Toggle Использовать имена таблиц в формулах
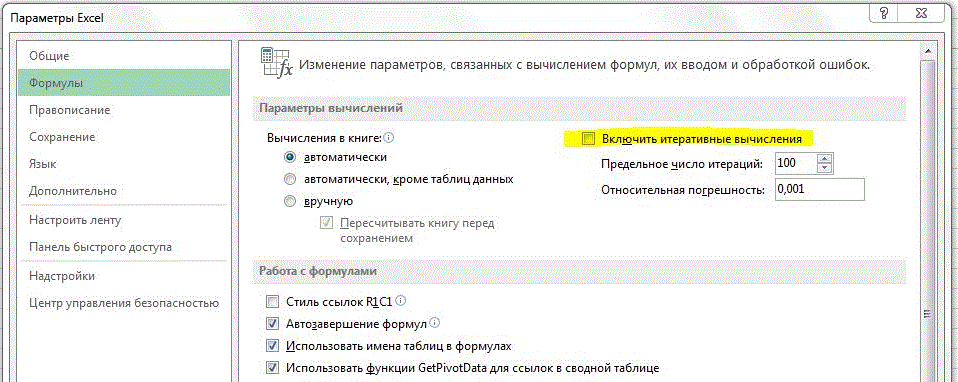Screen dimensions: 958x382 tap(272, 346)
